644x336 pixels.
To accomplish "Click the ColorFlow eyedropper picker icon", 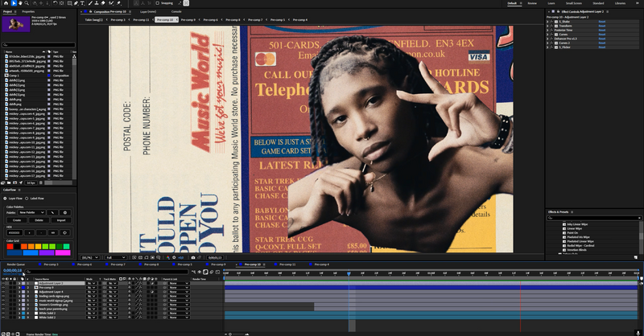I will [52, 212].
